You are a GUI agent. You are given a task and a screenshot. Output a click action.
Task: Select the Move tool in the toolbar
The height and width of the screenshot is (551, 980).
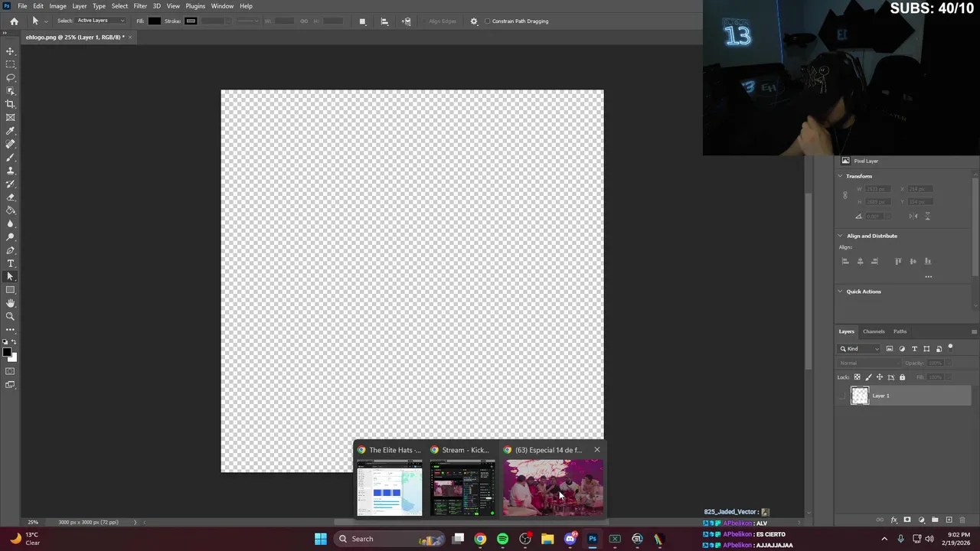[x=11, y=51]
